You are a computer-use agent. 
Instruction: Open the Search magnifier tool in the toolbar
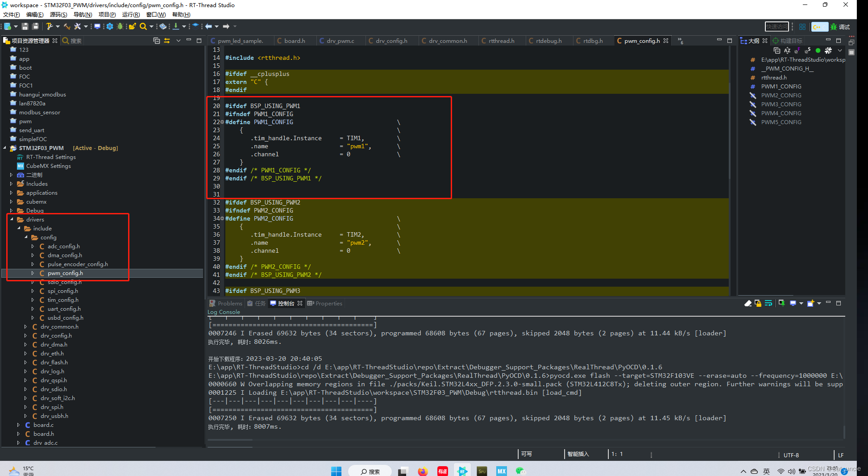click(144, 26)
